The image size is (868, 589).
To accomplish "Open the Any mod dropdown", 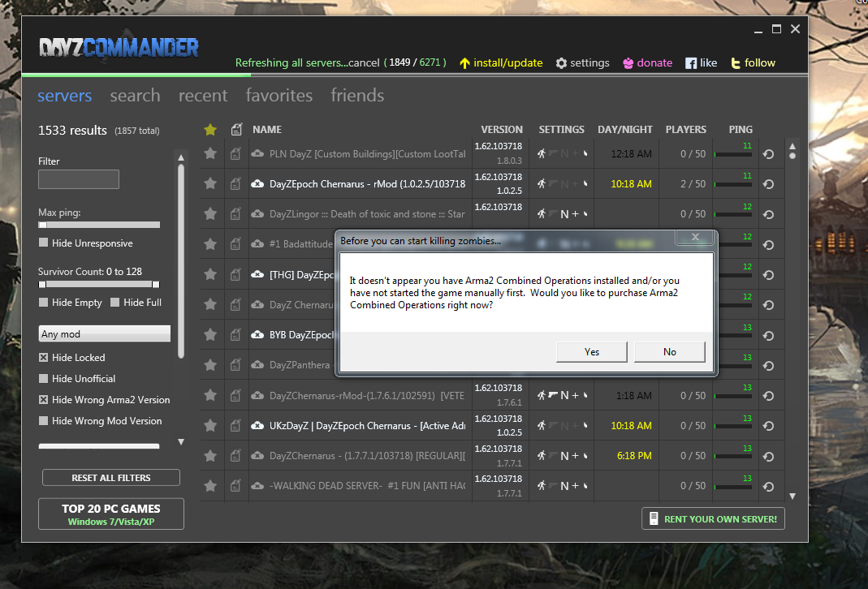I will (x=105, y=333).
